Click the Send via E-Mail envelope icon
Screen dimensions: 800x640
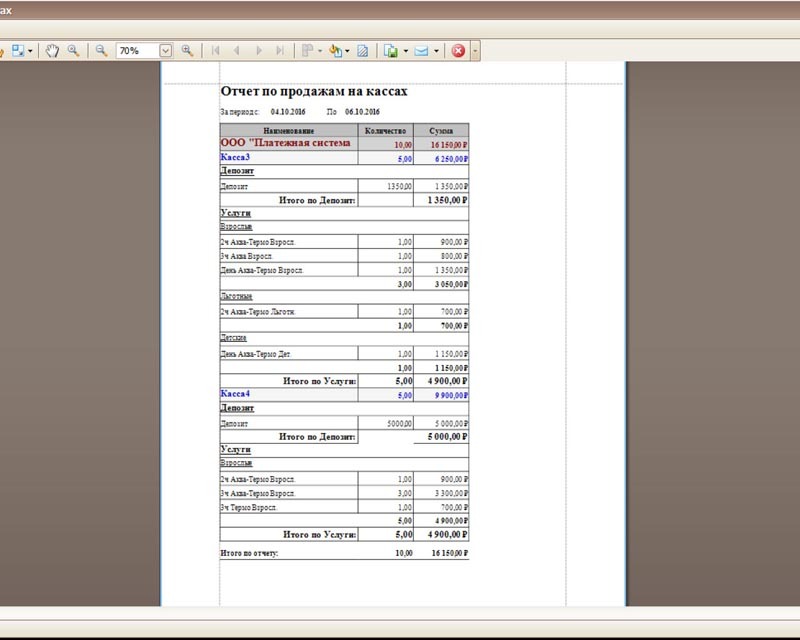pyautogui.click(x=422, y=50)
